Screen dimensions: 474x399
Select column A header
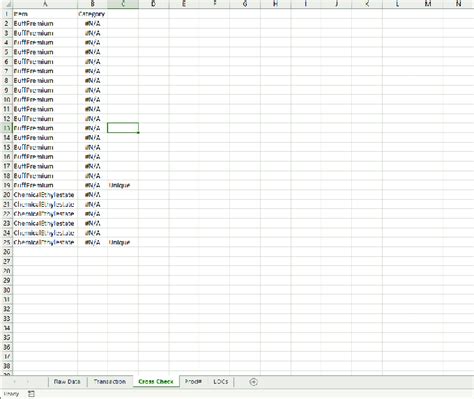[45, 4]
